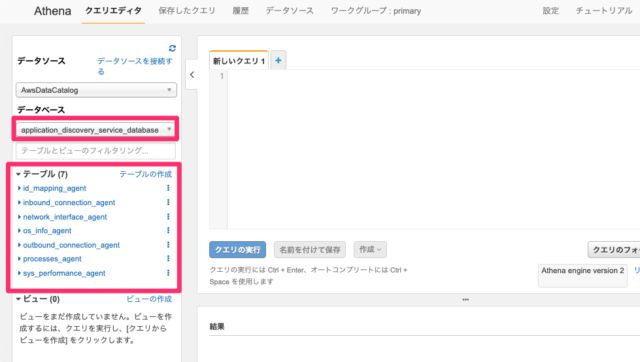Expand the sys_performance_agent table
This screenshot has height=362, width=640.
tap(19, 273)
